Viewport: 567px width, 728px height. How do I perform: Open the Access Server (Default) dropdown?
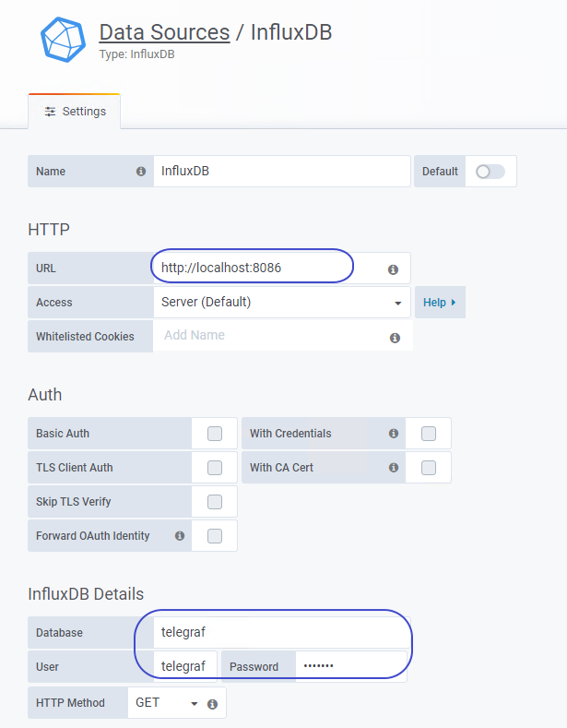pyautogui.click(x=282, y=303)
